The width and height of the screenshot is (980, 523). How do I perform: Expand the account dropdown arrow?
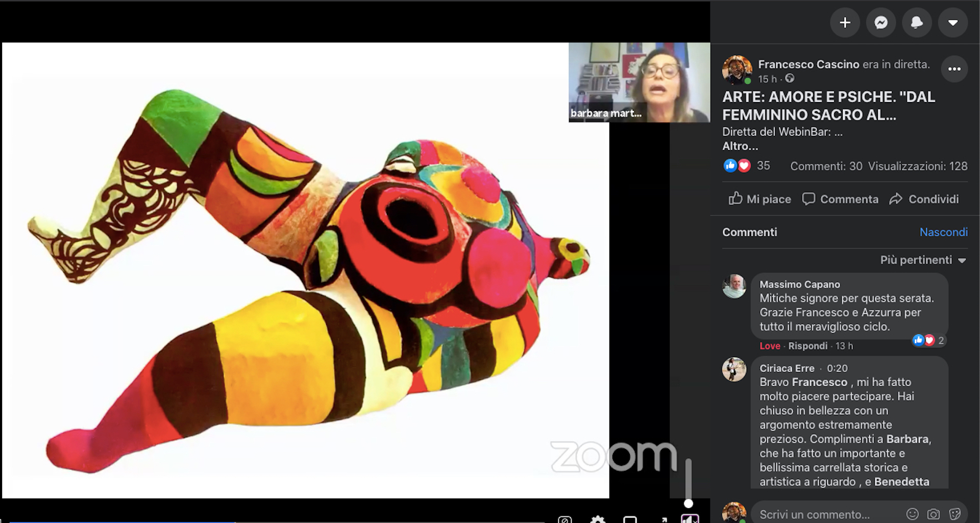click(952, 22)
